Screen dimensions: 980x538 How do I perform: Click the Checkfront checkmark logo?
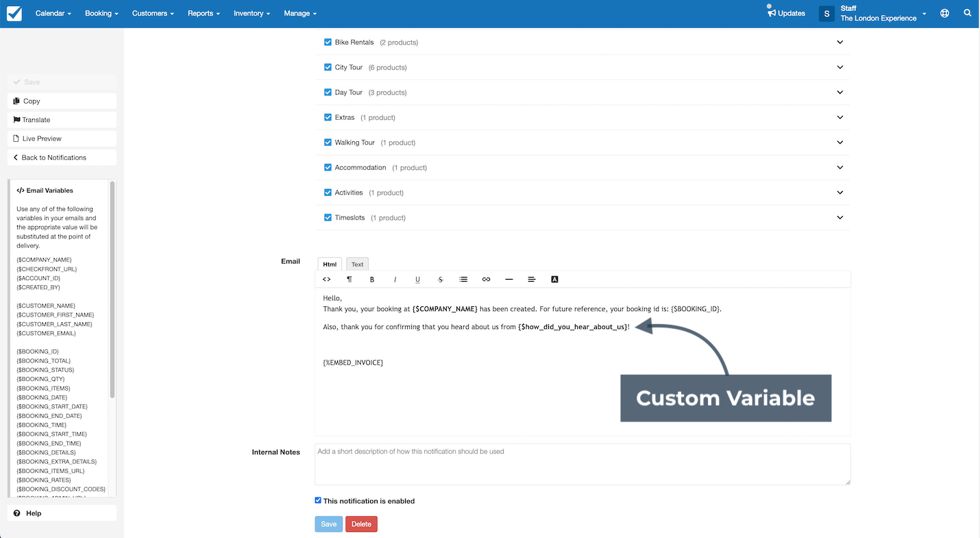click(x=14, y=14)
